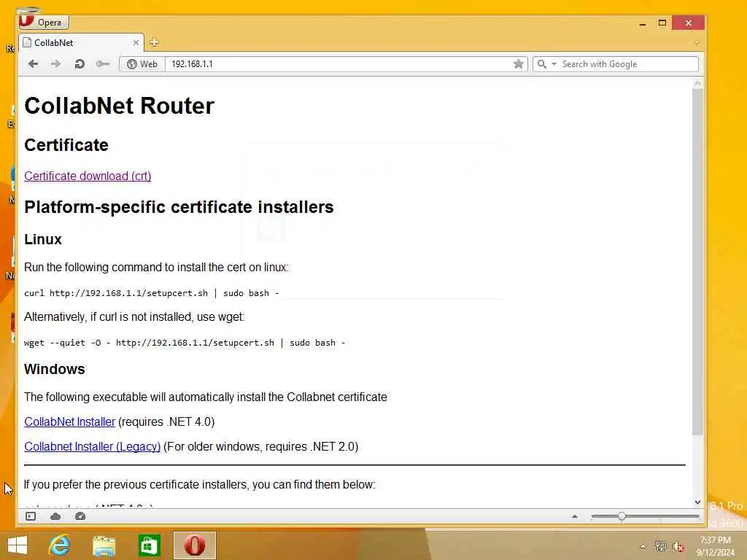Screen dimensions: 747x560
Task: Close the CollabNet tab
Action: [x=136, y=43]
